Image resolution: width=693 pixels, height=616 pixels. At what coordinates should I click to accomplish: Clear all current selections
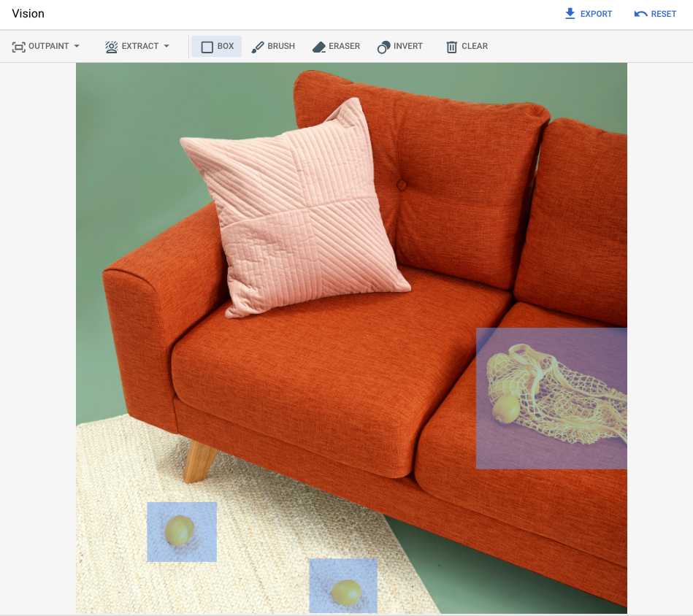[x=467, y=46]
